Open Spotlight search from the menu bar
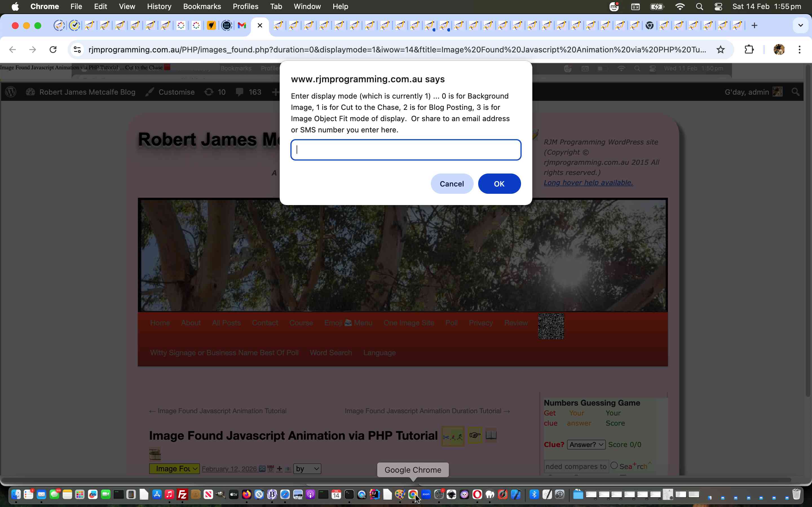 click(699, 6)
